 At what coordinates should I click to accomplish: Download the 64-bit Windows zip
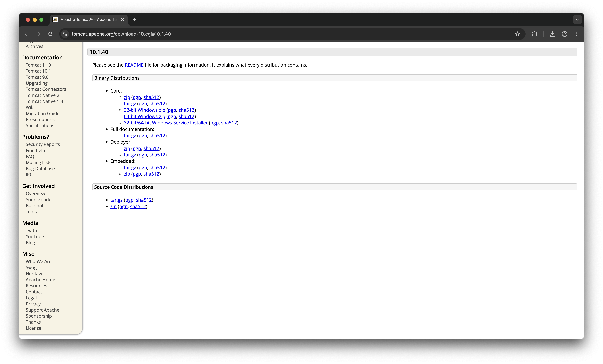144,116
